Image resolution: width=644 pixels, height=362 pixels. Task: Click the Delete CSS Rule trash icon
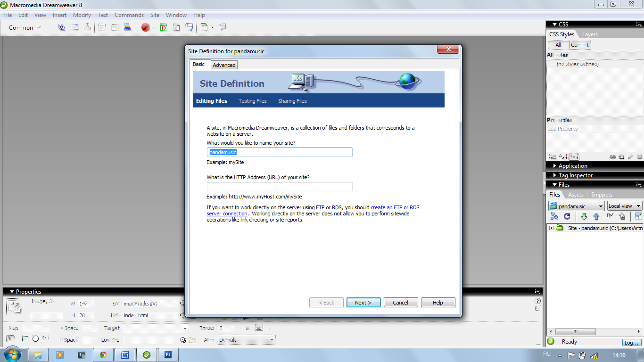(639, 157)
